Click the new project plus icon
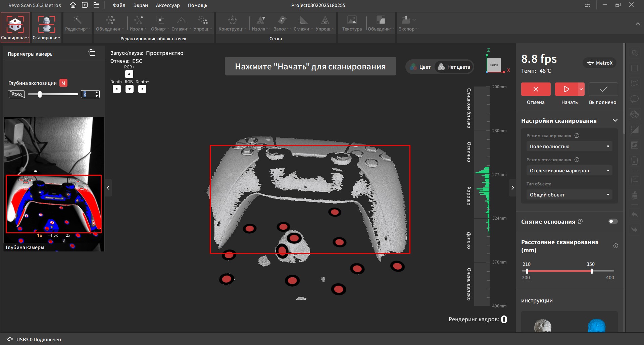The height and width of the screenshot is (345, 644). pyautogui.click(x=85, y=5)
